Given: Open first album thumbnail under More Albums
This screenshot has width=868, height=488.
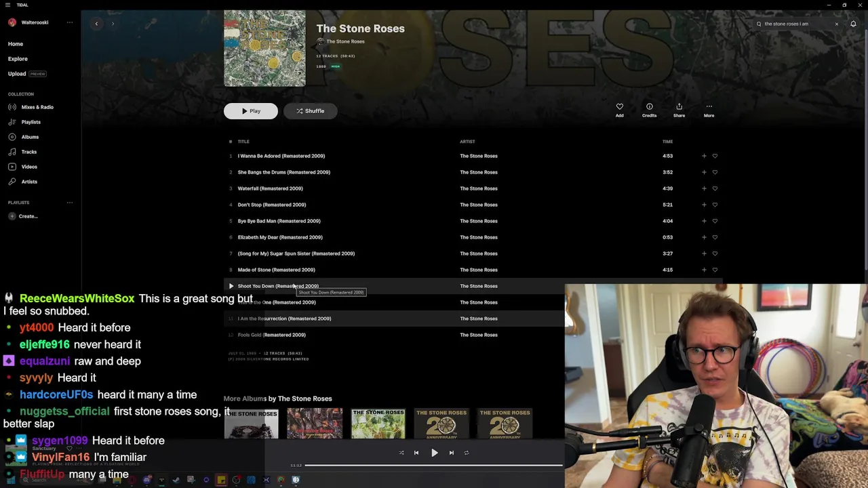Looking at the screenshot, I should [x=251, y=423].
